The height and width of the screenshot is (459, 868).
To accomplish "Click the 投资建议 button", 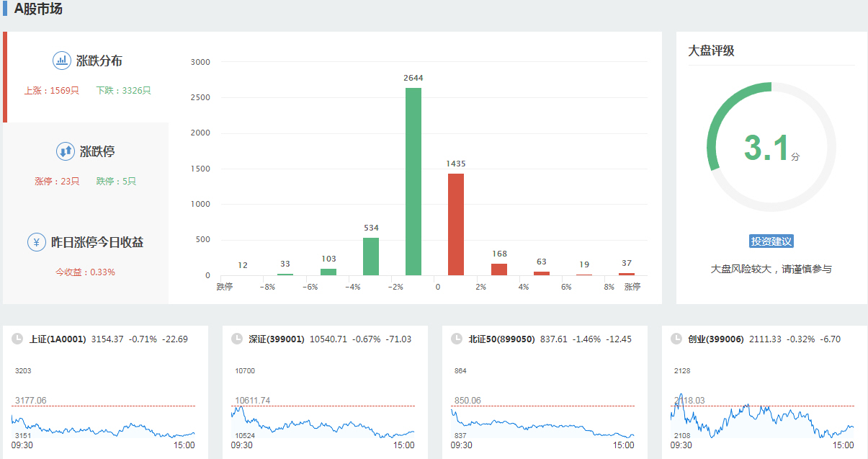I will click(771, 241).
